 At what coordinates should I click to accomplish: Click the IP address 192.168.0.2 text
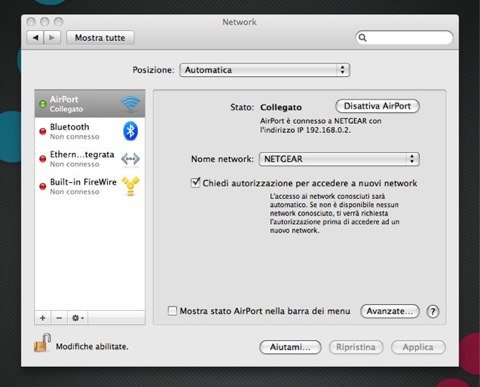click(328, 130)
